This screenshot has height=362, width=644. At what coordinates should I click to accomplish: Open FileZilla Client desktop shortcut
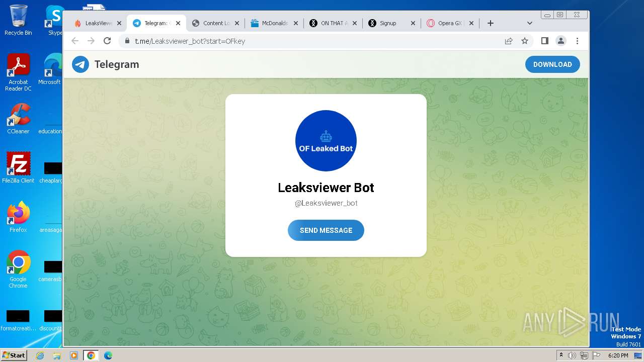click(18, 167)
